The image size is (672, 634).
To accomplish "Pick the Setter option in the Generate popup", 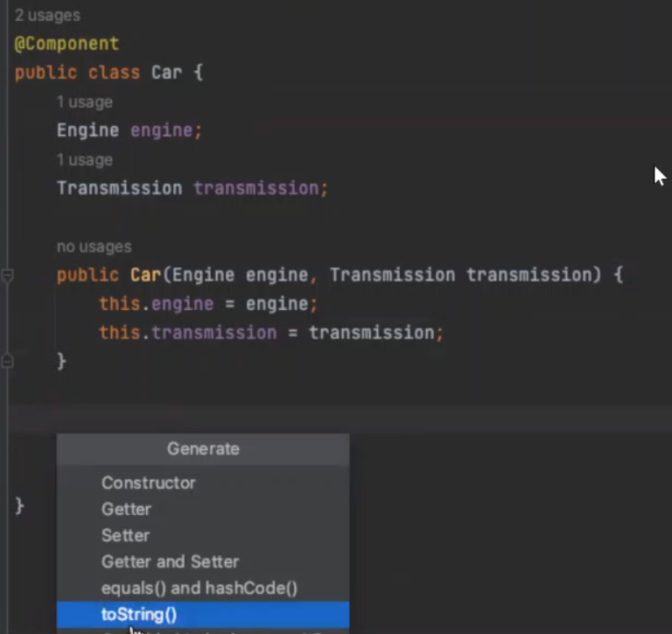I will point(125,535).
